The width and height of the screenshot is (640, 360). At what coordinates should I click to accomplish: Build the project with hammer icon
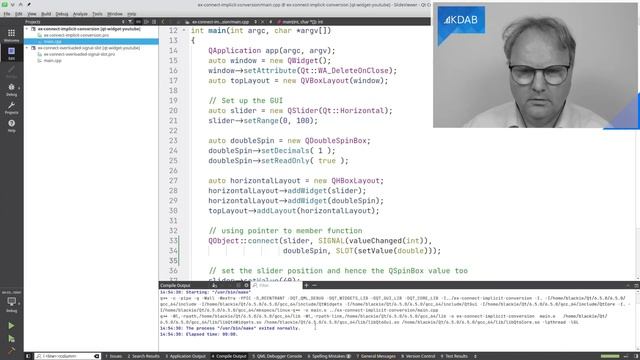pyautogui.click(x=11, y=350)
